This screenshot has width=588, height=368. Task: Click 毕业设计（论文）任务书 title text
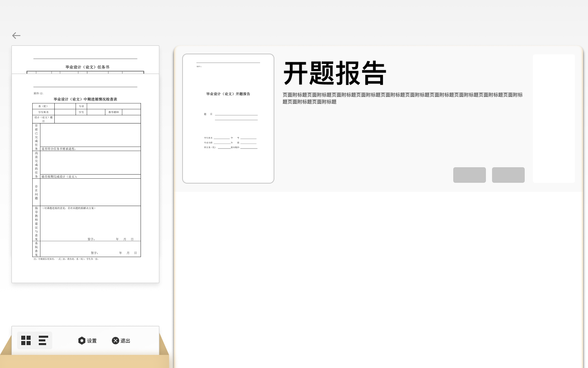[87, 67]
